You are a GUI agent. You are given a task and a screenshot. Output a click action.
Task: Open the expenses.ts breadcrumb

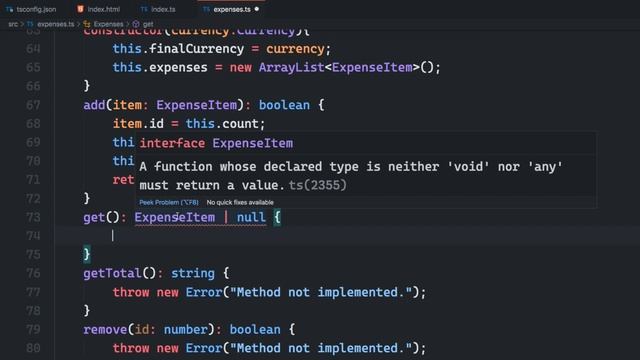pos(56,24)
